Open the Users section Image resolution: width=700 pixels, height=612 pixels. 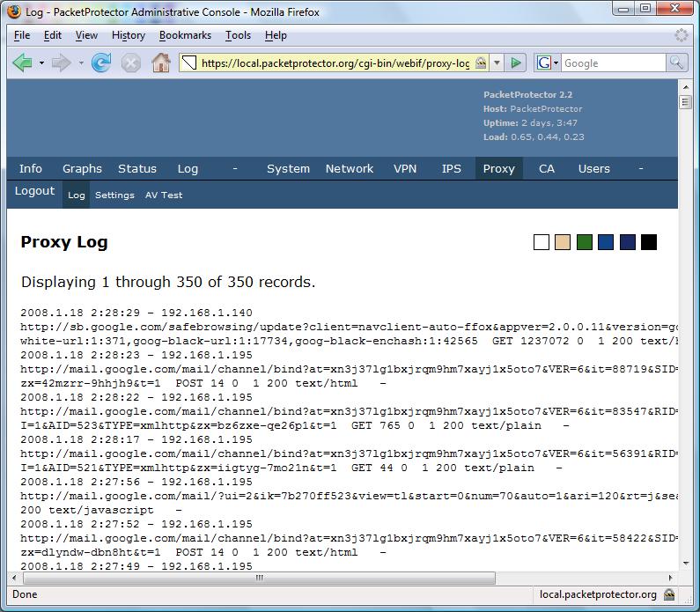pos(593,169)
